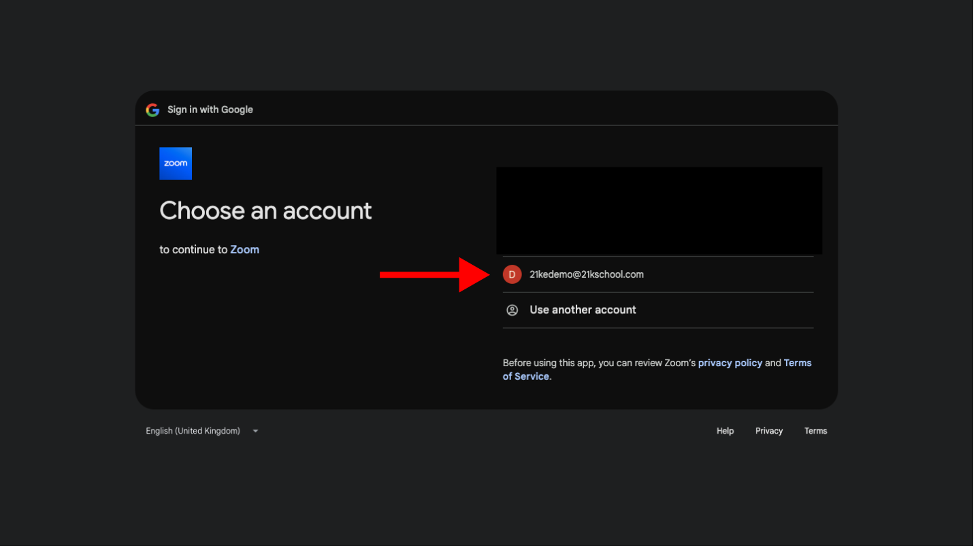Click the "Sign in with Google" header text
The height and width of the screenshot is (550, 980).
coord(210,110)
